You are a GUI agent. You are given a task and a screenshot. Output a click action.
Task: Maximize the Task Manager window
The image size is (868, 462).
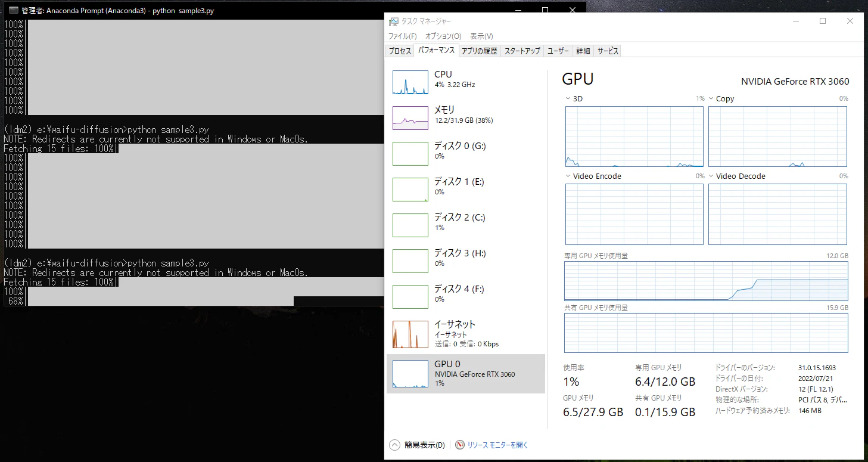[823, 21]
